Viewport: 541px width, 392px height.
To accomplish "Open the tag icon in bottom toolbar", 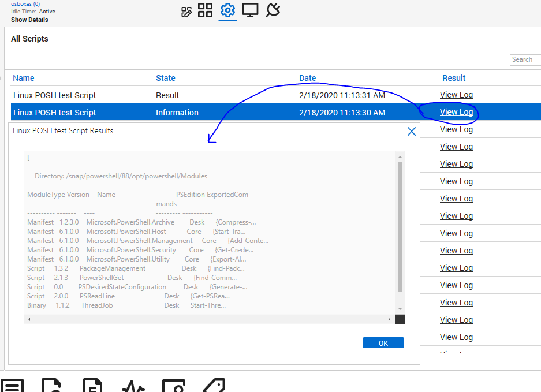I will pyautogui.click(x=214, y=386).
